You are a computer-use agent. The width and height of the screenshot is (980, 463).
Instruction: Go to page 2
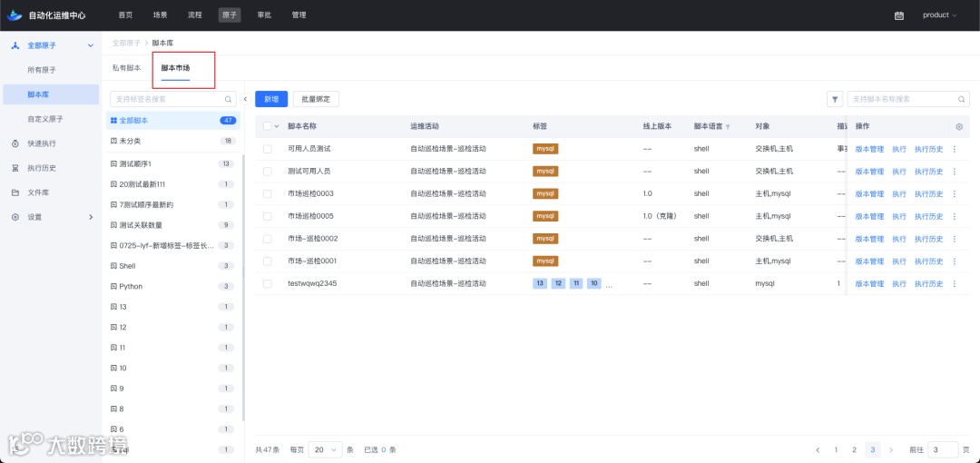854,450
